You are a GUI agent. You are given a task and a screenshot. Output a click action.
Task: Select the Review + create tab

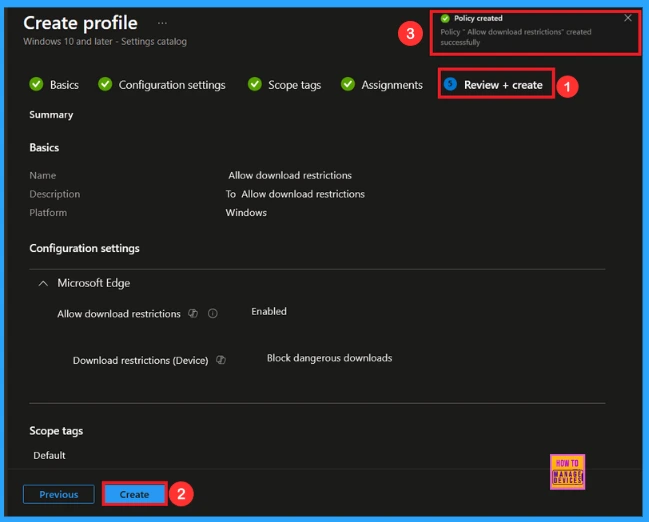pyautogui.click(x=503, y=85)
